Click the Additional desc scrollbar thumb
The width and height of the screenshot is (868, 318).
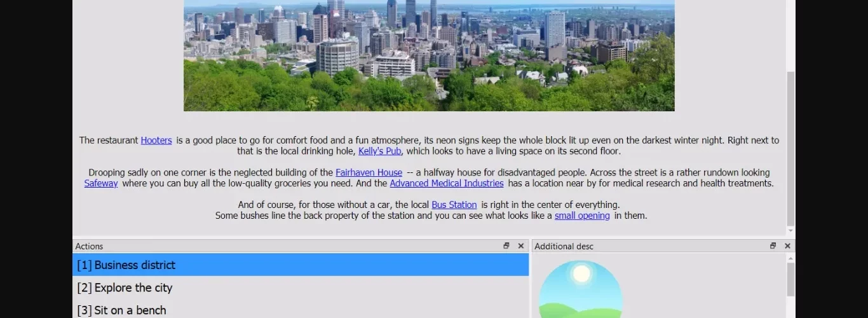pyautogui.click(x=790, y=280)
